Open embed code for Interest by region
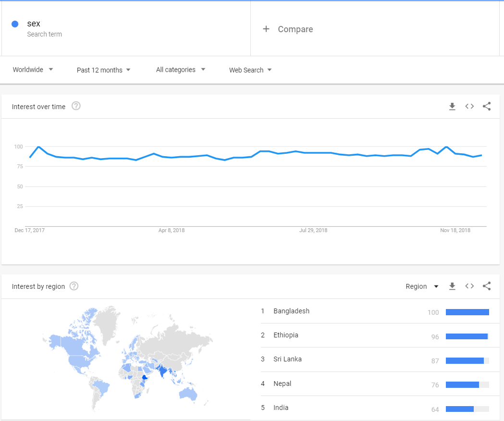 (469, 286)
